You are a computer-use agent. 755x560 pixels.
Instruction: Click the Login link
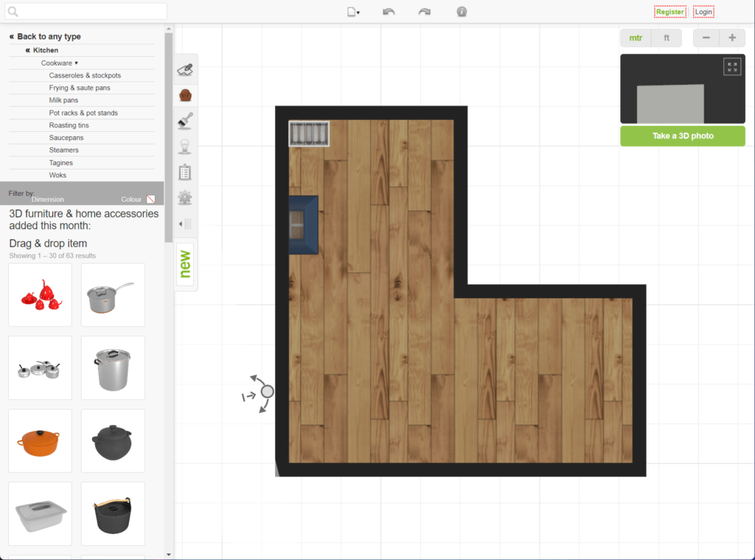pos(703,12)
